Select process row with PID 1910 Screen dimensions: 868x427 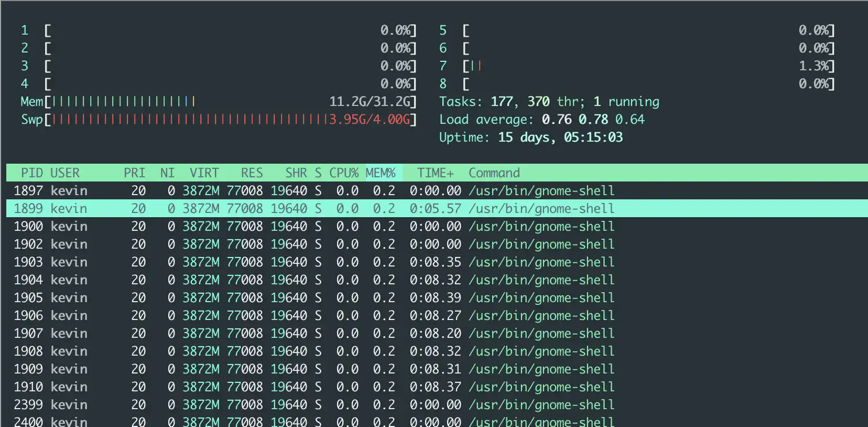(x=437, y=387)
